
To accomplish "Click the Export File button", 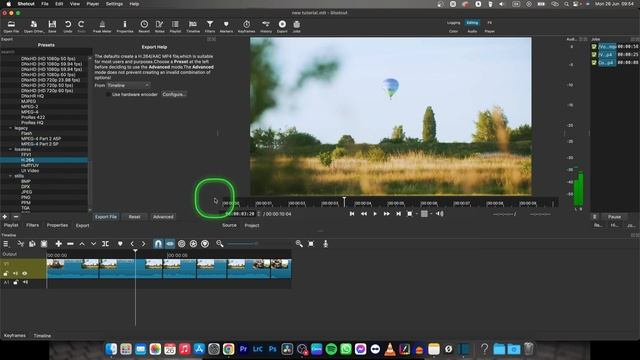I will (x=106, y=217).
